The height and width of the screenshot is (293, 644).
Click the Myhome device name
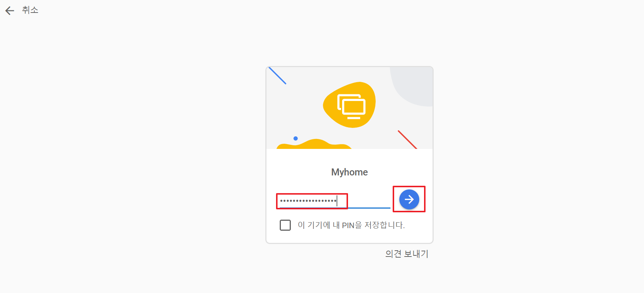[x=349, y=172]
